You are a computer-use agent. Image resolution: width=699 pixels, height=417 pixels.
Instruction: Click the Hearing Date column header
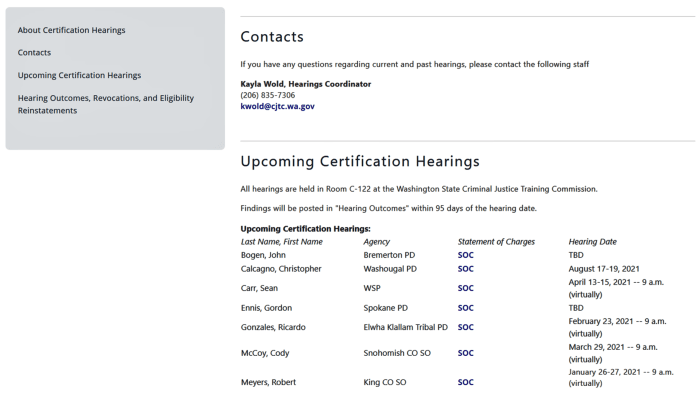coord(592,242)
